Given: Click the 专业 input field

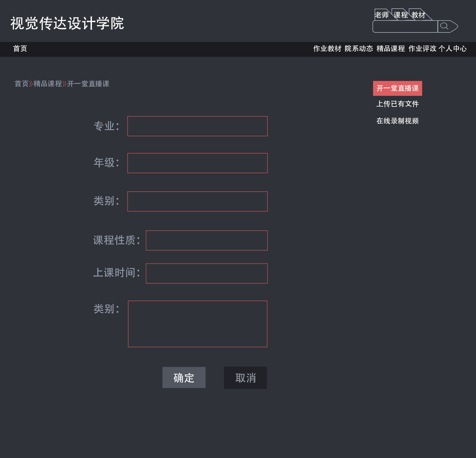Looking at the screenshot, I should 197,126.
